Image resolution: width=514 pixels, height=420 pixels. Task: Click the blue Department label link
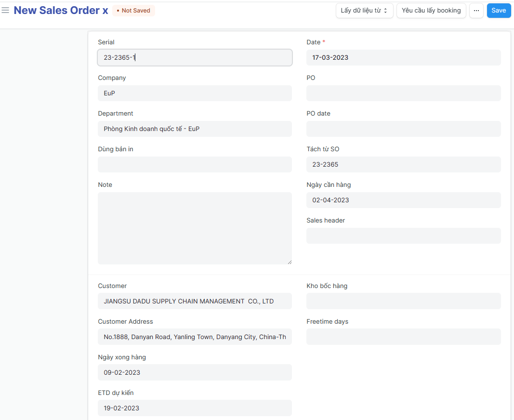tap(116, 113)
